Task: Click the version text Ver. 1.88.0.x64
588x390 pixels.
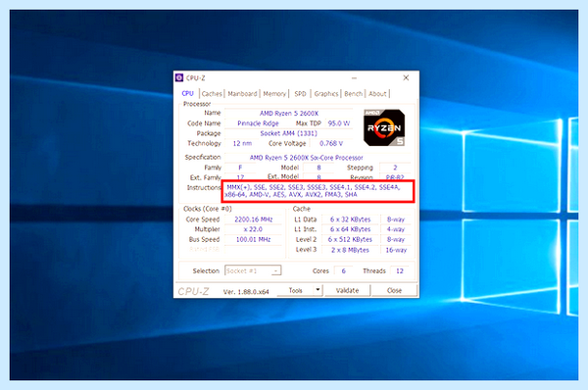Action: click(x=246, y=292)
